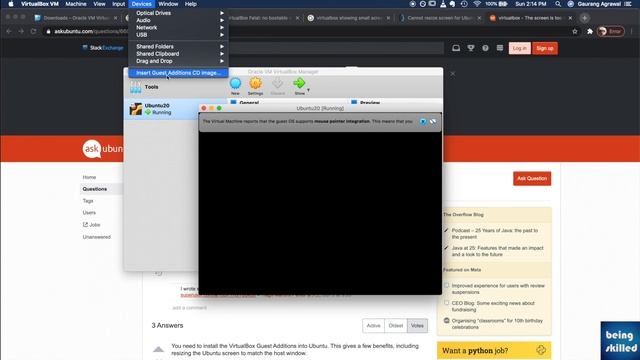Screen dimensions: 640x360
Task: Sort answers by Votes
Action: pyautogui.click(x=417, y=326)
